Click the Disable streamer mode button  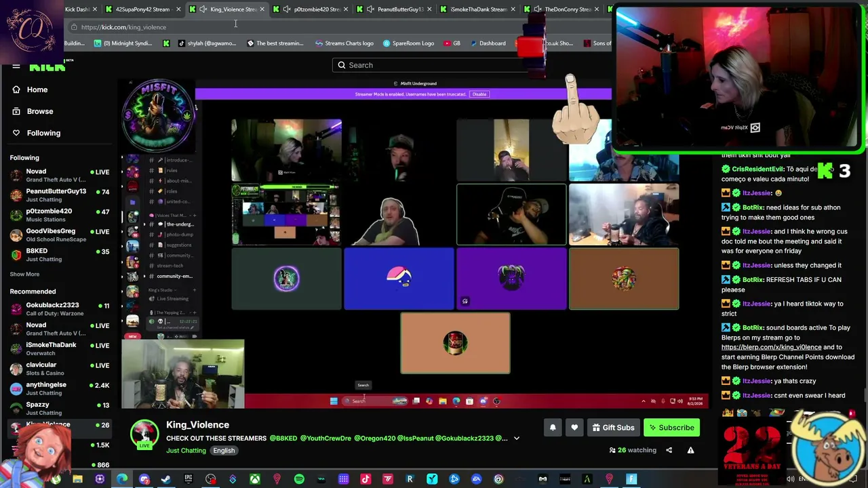click(479, 94)
